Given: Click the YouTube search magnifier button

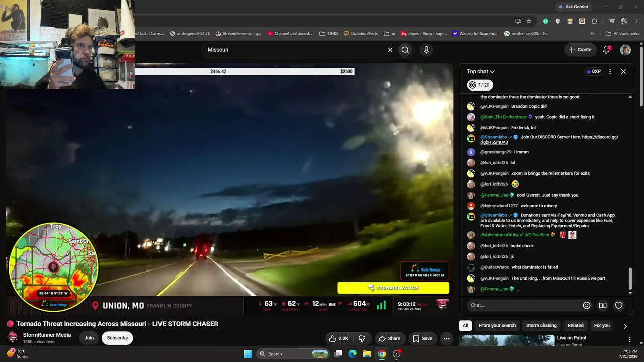Looking at the screenshot, I should coord(405,50).
